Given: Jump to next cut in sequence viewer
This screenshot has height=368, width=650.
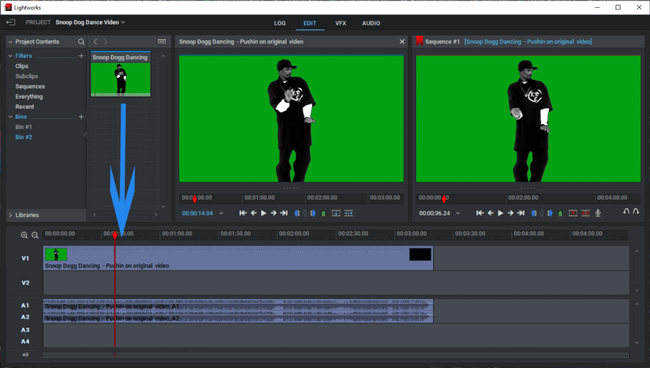Looking at the screenshot, I should pos(521,213).
